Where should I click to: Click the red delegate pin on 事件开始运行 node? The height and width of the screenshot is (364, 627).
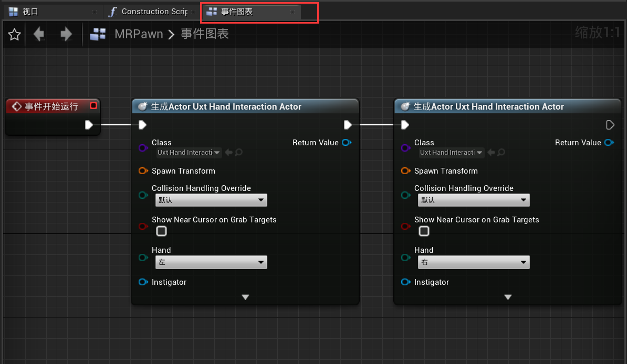point(93,106)
